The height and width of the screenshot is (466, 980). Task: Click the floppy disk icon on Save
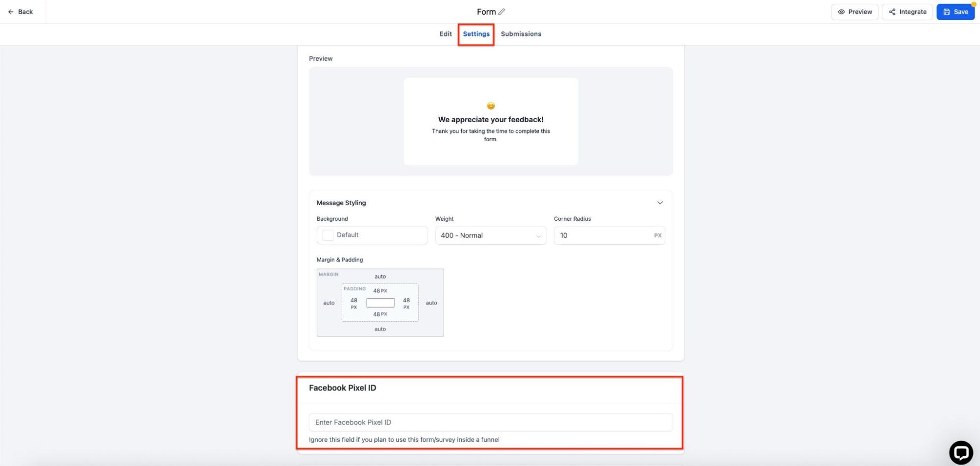click(x=947, y=12)
